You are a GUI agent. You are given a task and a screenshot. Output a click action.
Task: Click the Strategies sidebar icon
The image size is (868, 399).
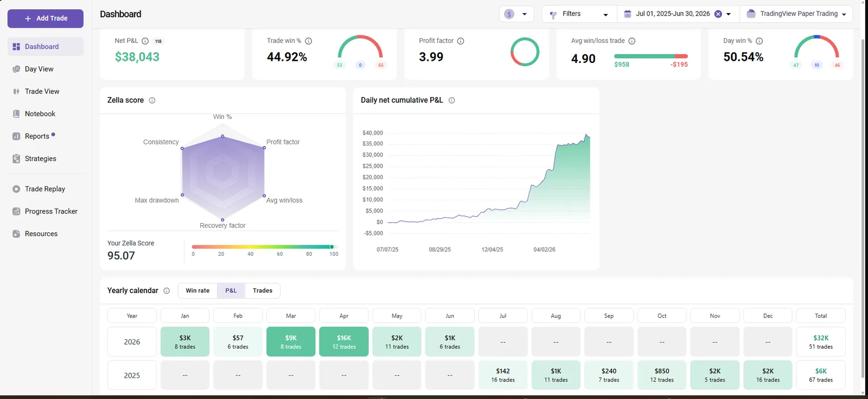click(x=16, y=159)
